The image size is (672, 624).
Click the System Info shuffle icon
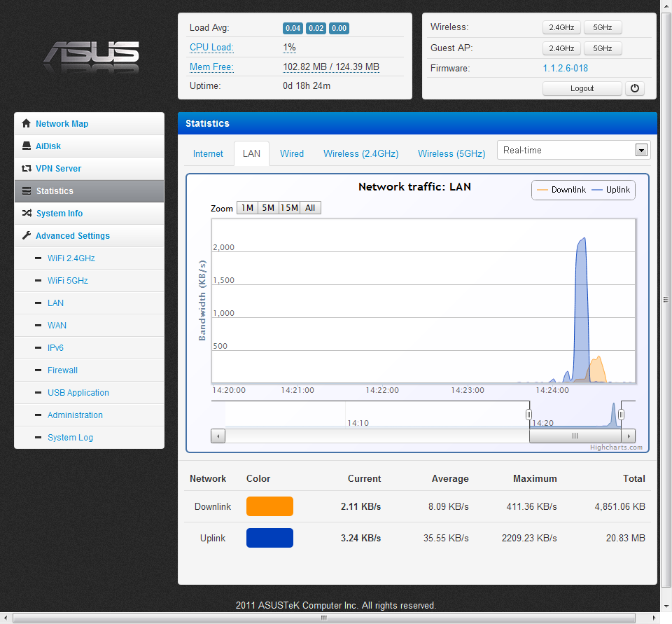click(27, 214)
